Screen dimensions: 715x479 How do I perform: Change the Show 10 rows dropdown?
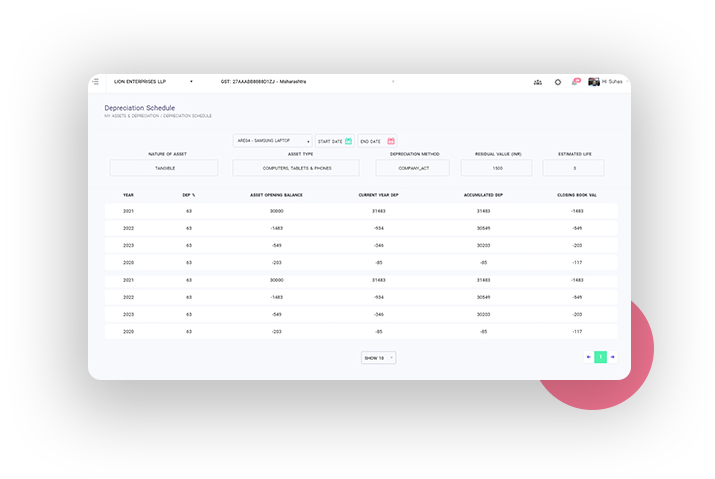pos(378,357)
